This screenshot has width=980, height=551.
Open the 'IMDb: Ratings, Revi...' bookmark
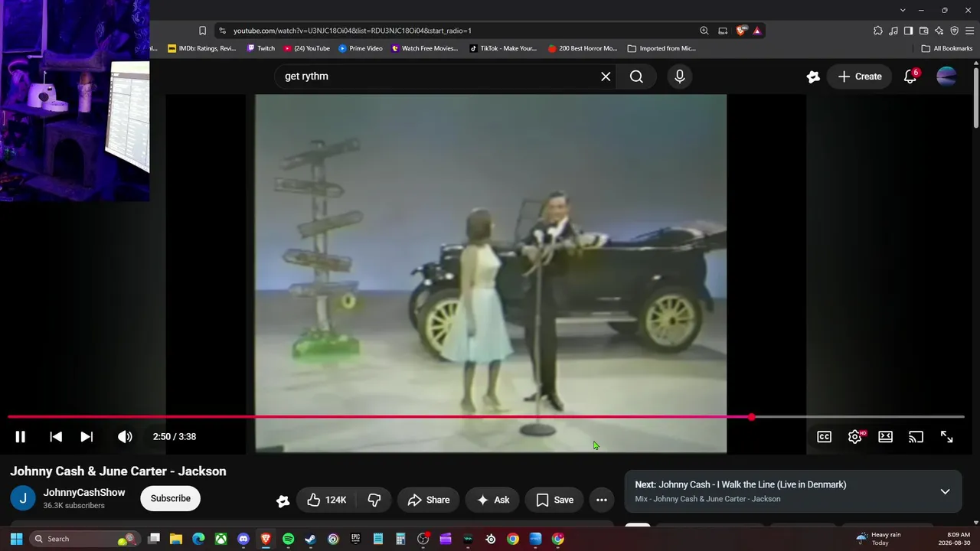[x=202, y=48]
